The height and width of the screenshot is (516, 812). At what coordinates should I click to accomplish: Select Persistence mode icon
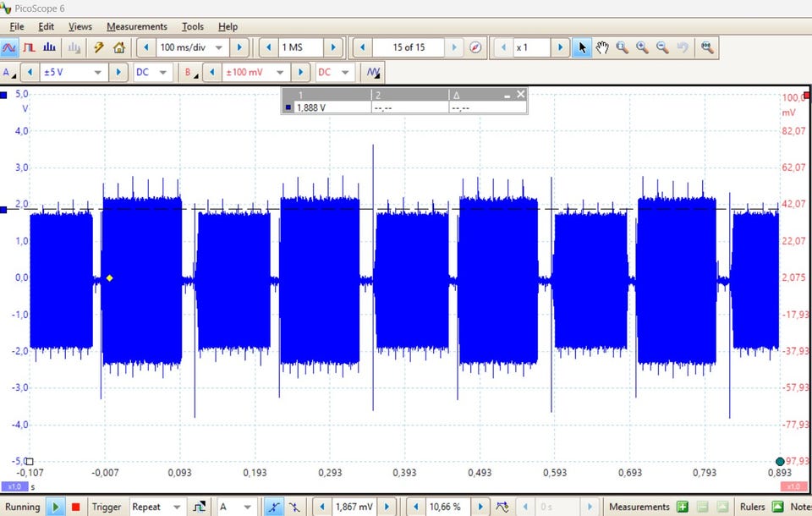click(30, 47)
